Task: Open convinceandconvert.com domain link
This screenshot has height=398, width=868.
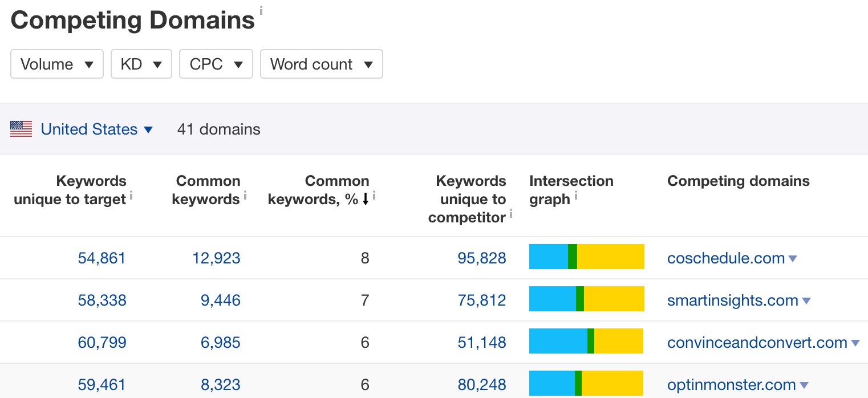Action: 757,342
